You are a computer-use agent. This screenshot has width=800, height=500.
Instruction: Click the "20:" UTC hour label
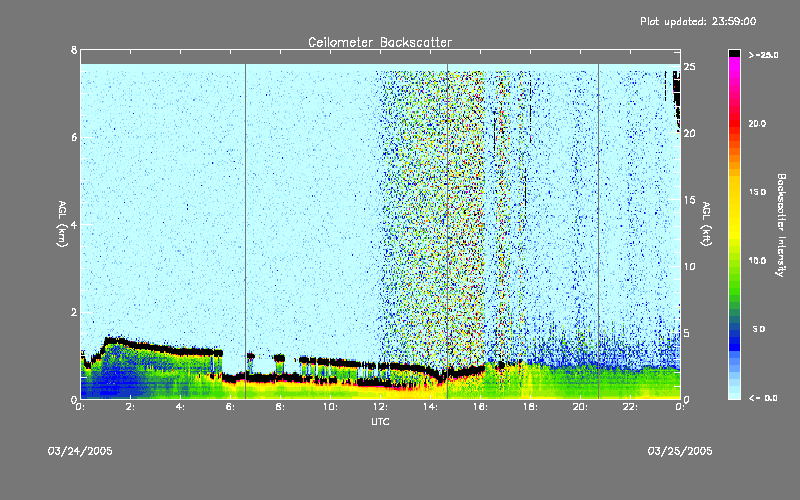[x=580, y=407]
